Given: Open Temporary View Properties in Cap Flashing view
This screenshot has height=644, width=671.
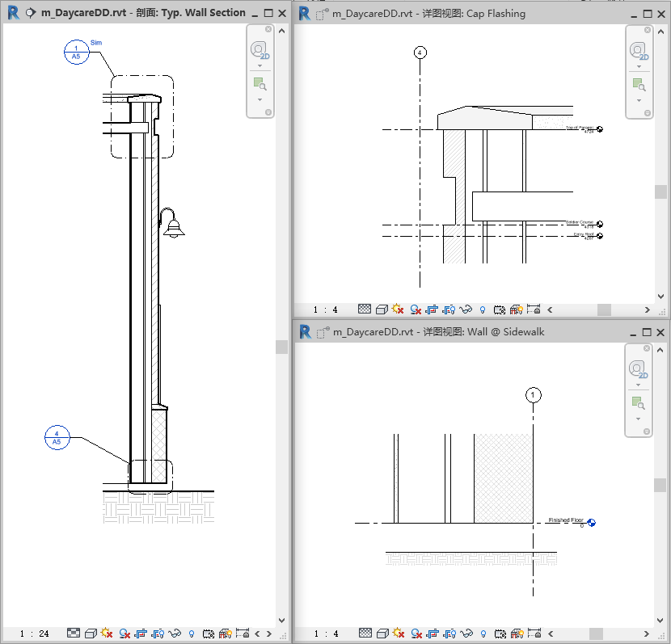Looking at the screenshot, I should pos(500,309).
